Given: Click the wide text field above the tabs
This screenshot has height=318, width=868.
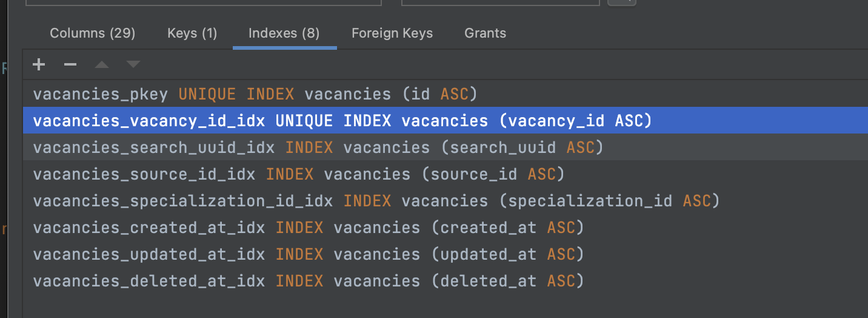Looking at the screenshot, I should click(203, 2).
